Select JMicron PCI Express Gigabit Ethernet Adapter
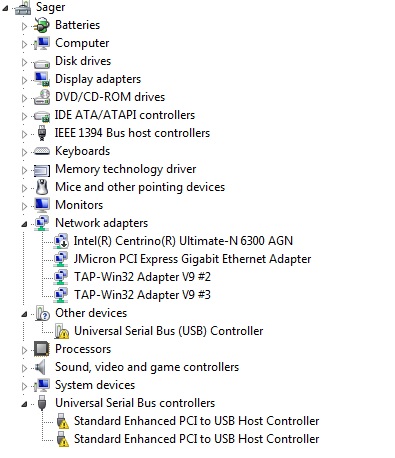The height and width of the screenshot is (458, 395). pos(192,259)
